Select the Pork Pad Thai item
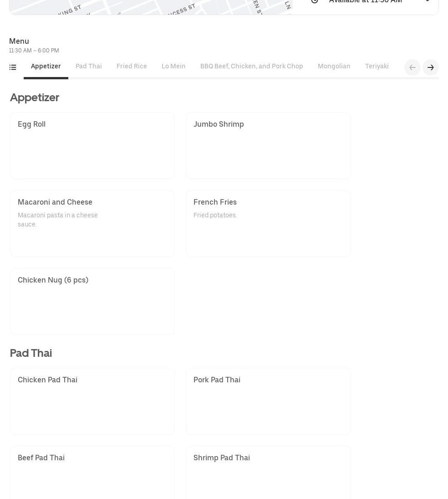 tap(268, 401)
